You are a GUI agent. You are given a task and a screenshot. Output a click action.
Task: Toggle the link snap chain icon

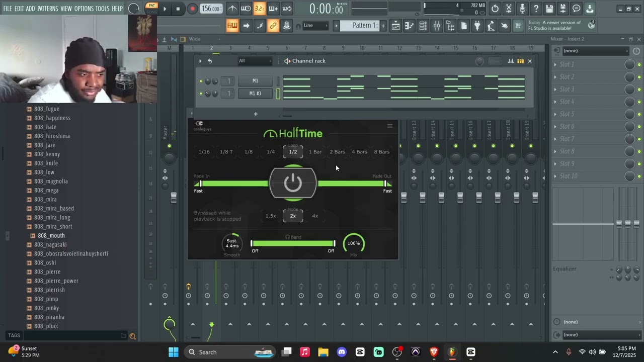pyautogui.click(x=273, y=26)
